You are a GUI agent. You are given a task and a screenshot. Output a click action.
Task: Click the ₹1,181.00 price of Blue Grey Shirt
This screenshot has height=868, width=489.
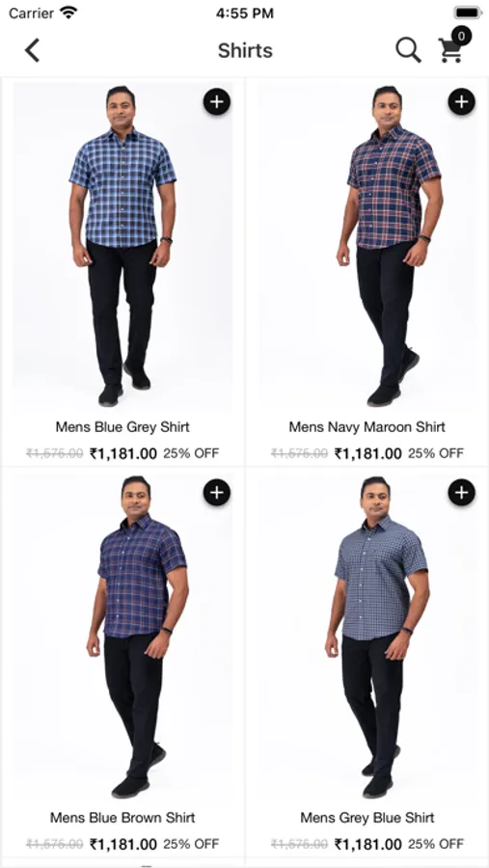[x=123, y=454]
